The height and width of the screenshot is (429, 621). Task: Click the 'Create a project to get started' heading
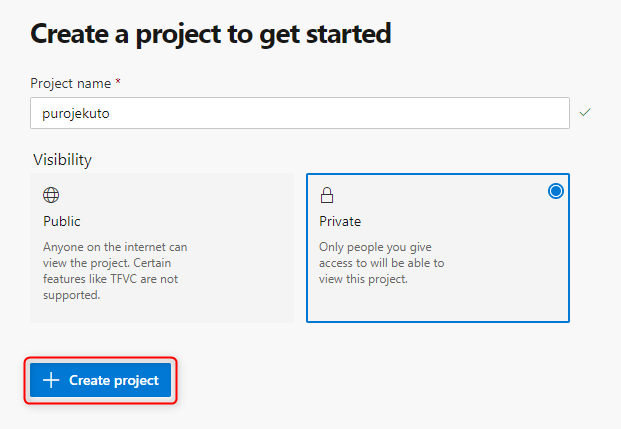(x=211, y=35)
